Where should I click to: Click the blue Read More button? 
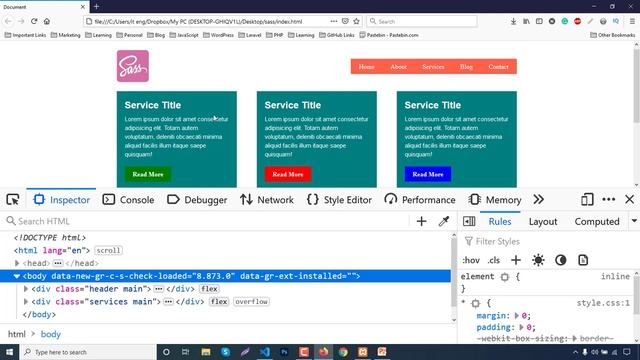click(x=428, y=174)
